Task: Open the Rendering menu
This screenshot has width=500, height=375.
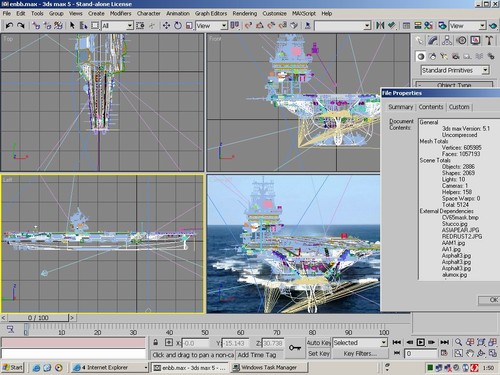Action: (245, 13)
